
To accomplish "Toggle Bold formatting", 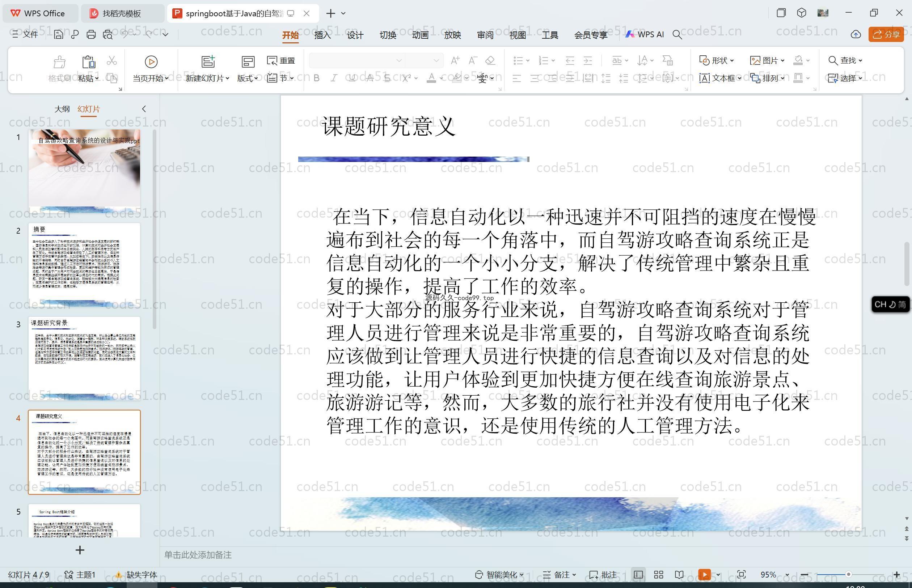I will click(x=316, y=78).
